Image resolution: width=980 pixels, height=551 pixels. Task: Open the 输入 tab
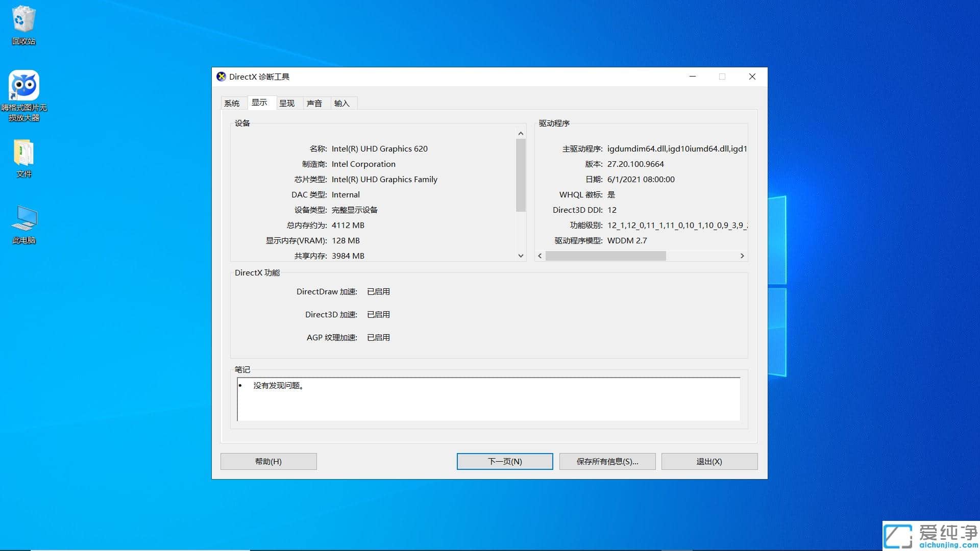pyautogui.click(x=342, y=103)
